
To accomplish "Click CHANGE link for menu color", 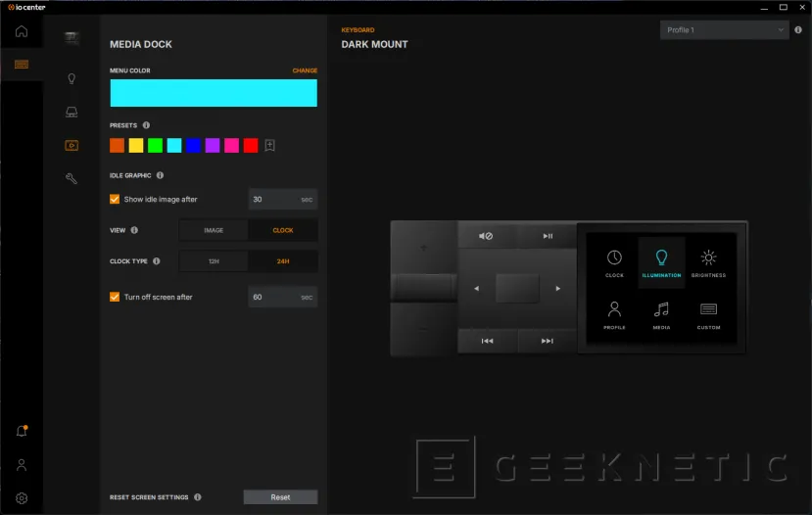I will click(x=305, y=70).
